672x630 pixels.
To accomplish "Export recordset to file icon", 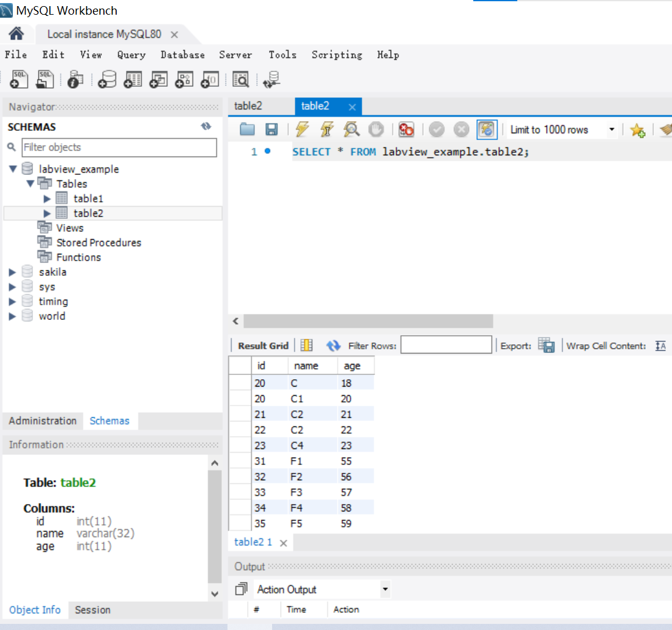I will coord(547,346).
